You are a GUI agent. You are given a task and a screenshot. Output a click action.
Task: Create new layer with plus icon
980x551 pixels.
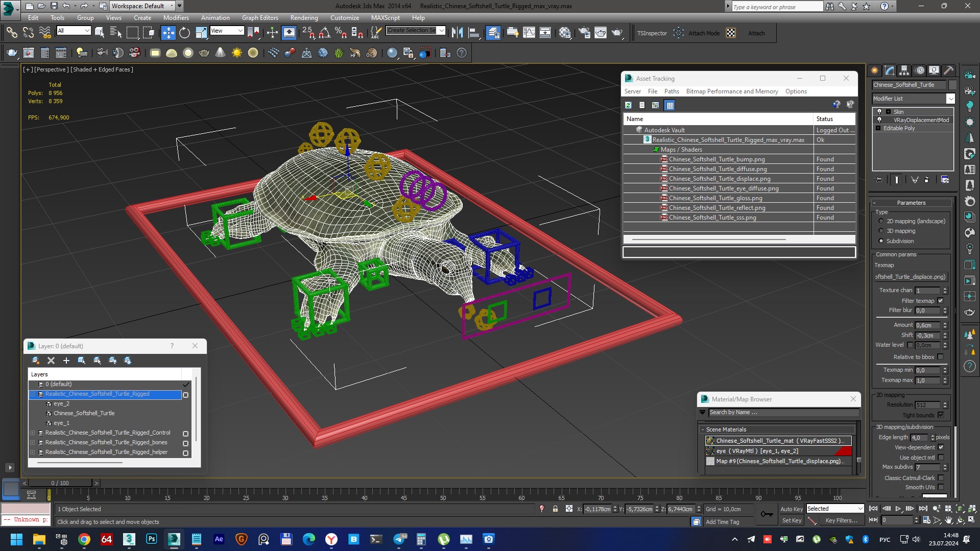pyautogui.click(x=66, y=361)
